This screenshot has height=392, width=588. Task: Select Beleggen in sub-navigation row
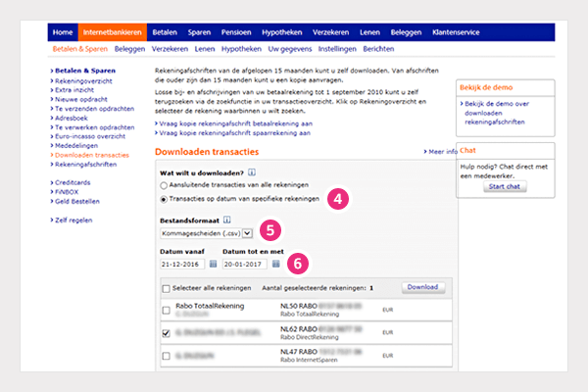point(129,49)
